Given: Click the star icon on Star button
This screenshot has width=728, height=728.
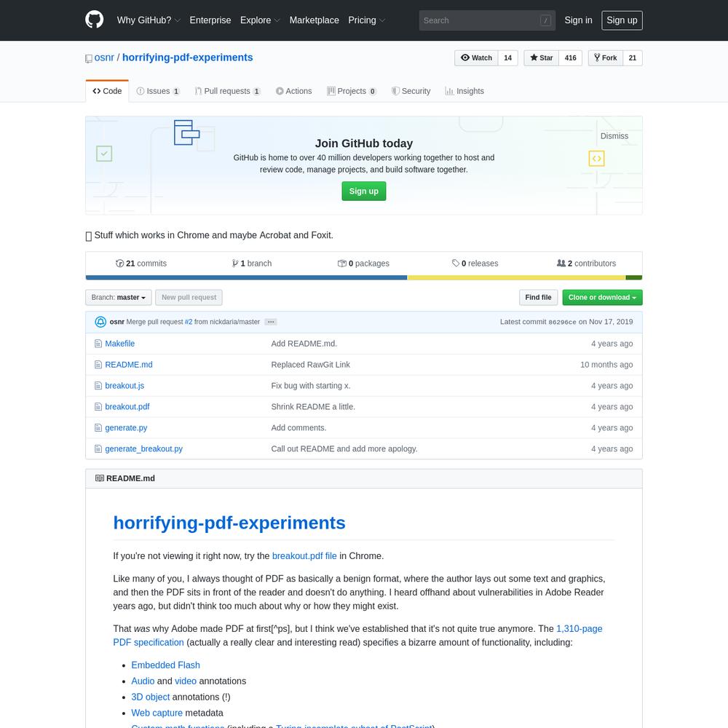Looking at the screenshot, I should point(534,58).
